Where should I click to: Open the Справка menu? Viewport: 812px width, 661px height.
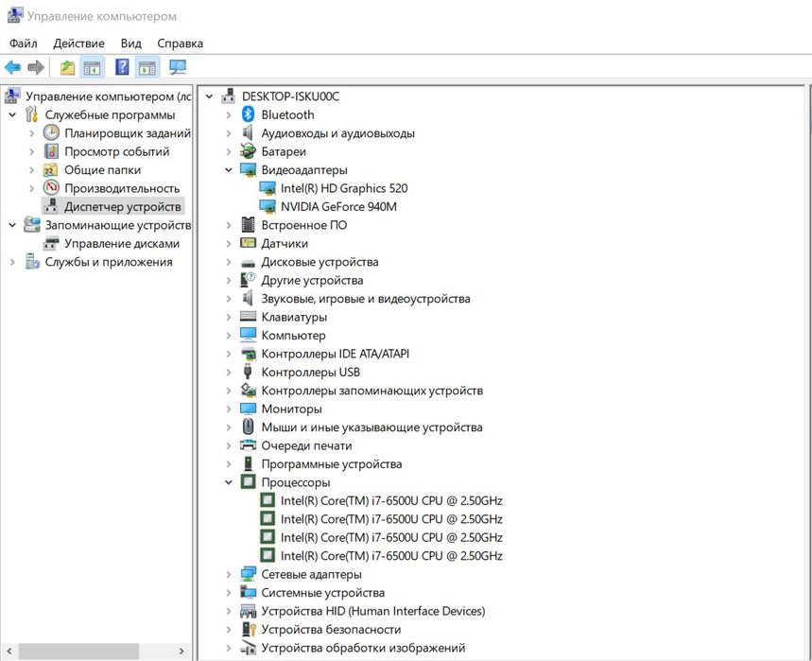click(181, 43)
